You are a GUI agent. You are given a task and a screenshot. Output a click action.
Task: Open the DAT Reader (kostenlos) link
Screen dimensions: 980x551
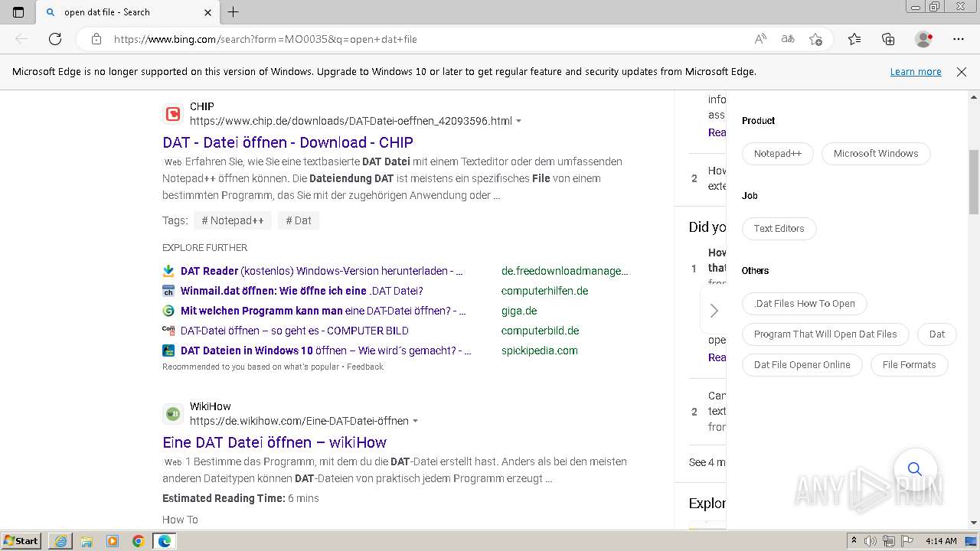322,271
